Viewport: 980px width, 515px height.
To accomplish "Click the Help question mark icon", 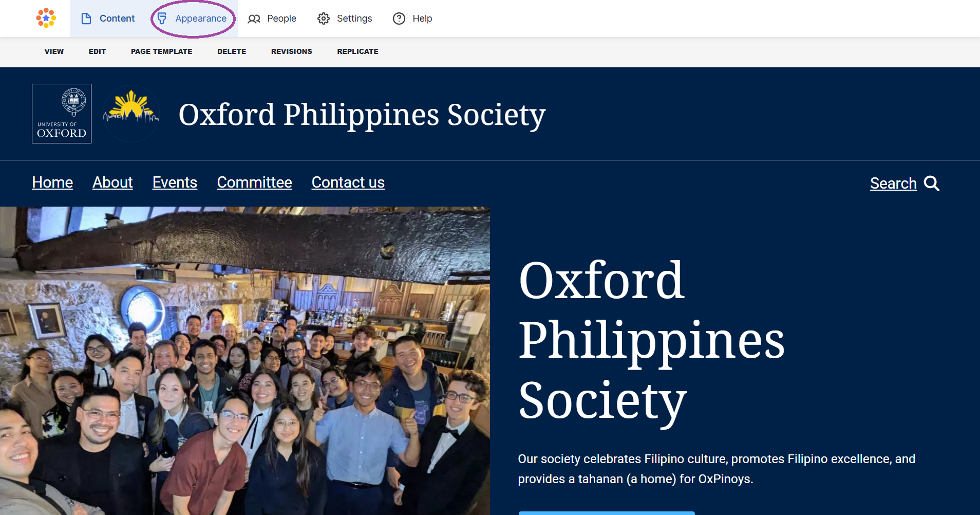I will pos(399,19).
